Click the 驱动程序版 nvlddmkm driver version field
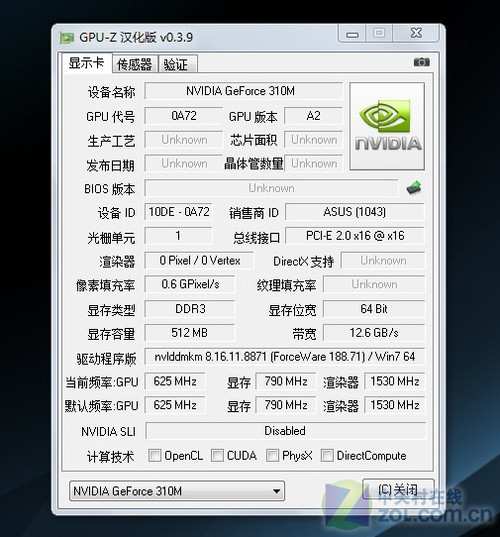The height and width of the screenshot is (537, 500). (x=285, y=357)
